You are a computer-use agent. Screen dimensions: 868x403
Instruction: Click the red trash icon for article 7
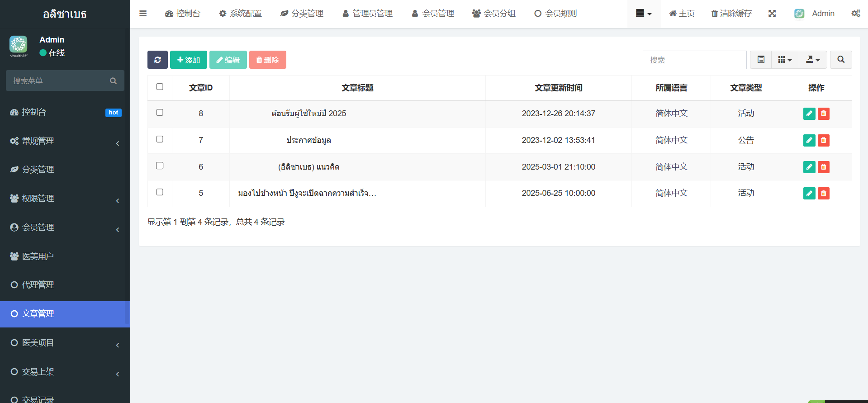(x=824, y=140)
